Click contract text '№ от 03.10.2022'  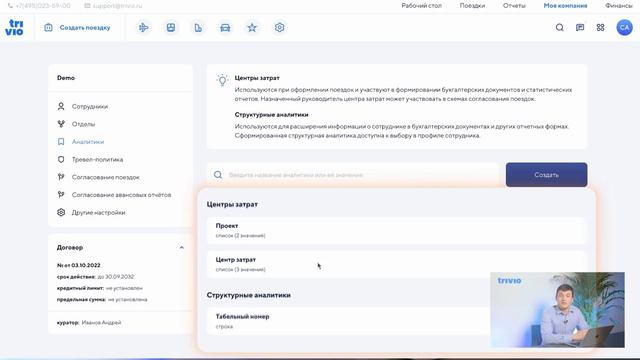pos(78,265)
